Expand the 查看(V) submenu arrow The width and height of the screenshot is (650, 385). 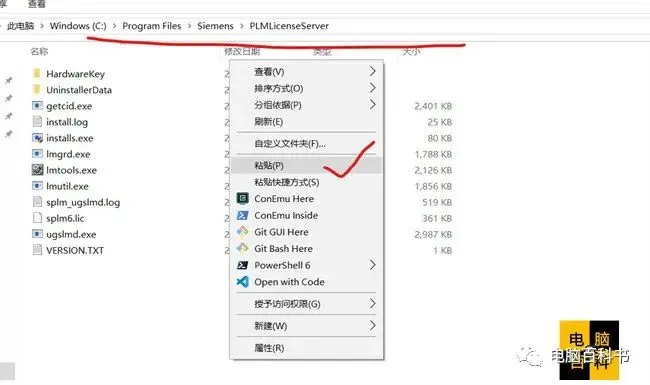[x=372, y=71]
